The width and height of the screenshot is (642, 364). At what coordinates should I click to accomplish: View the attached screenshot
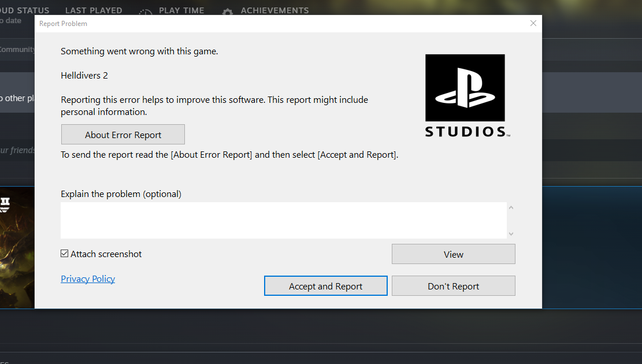point(453,254)
